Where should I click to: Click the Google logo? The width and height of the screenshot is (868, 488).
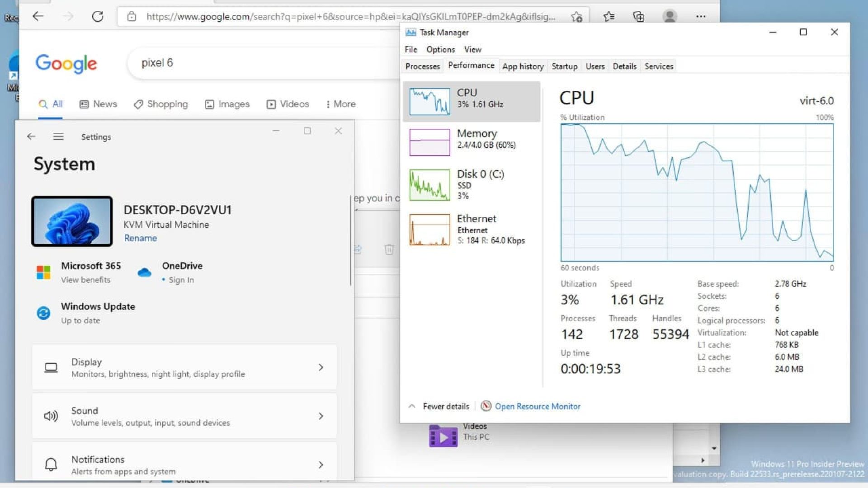pos(66,64)
